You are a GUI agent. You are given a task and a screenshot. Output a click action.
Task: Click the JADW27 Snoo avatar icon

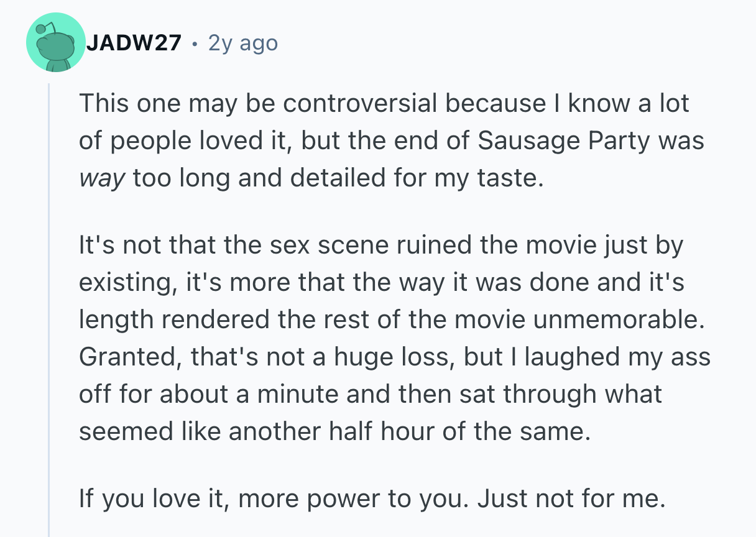tap(56, 43)
